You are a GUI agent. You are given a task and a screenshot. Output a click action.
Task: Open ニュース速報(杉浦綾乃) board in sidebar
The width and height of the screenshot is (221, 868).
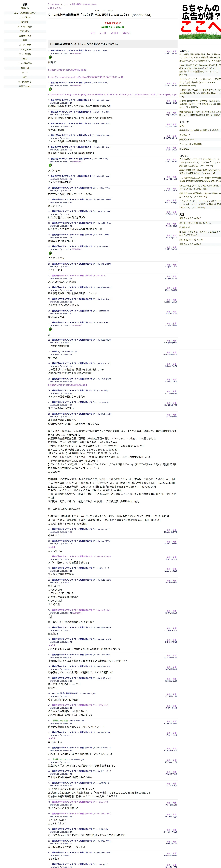[x=25, y=13]
